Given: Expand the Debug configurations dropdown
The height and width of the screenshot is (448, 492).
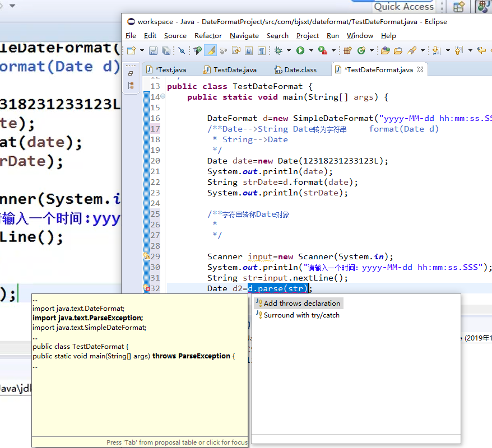Looking at the screenshot, I should [x=289, y=50].
